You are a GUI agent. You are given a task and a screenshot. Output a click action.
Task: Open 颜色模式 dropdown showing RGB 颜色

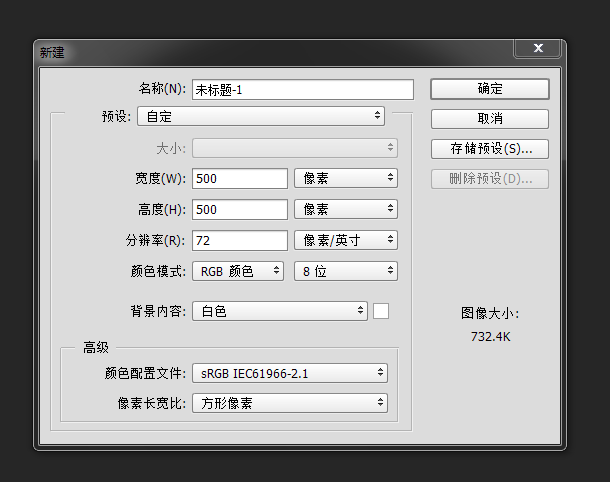point(238,271)
